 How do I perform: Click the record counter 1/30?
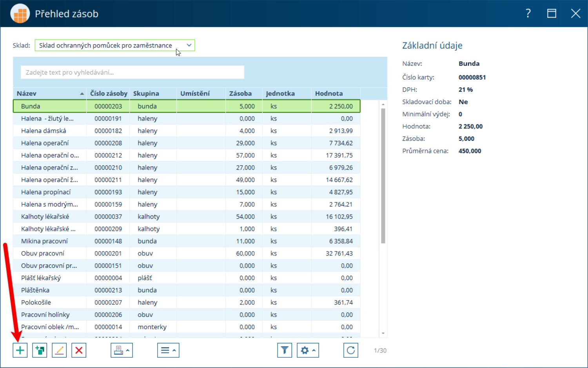[380, 350]
